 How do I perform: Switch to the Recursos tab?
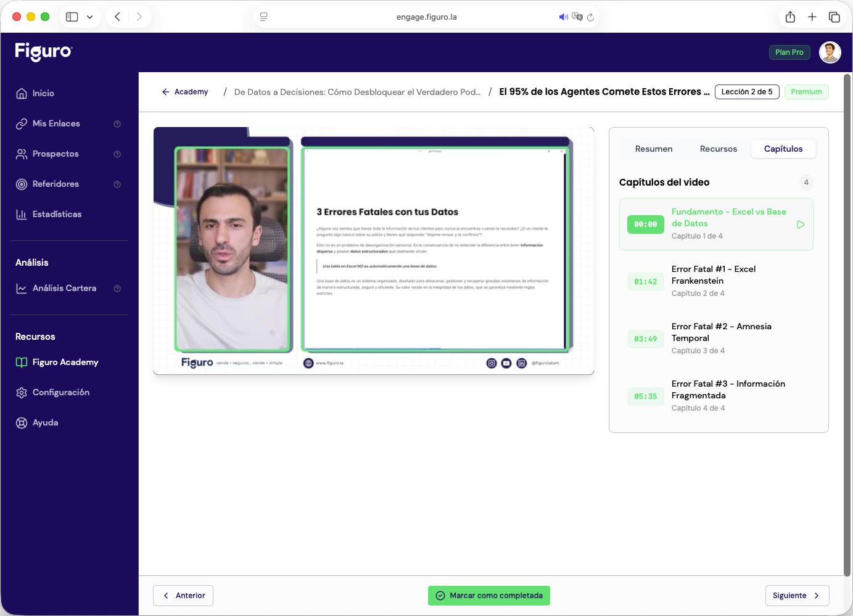tap(718, 149)
